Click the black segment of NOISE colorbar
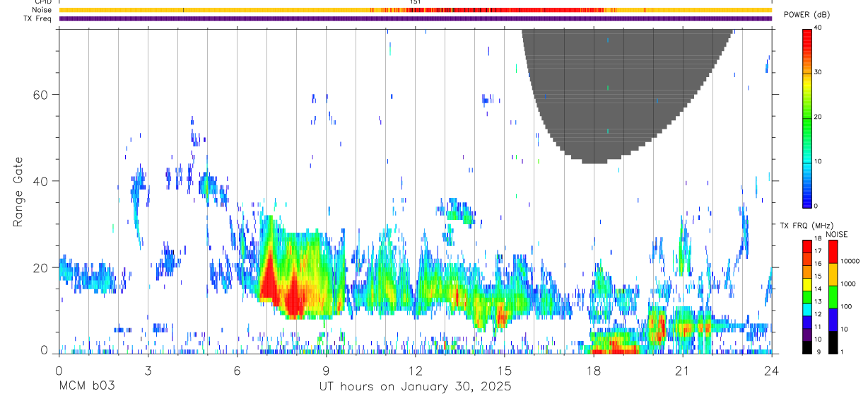The width and height of the screenshot is (868, 401). tap(833, 342)
